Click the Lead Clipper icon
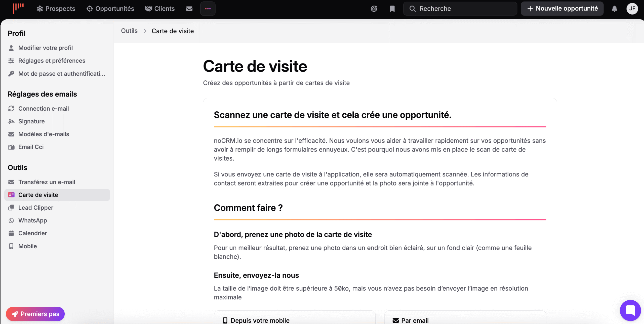Image resolution: width=644 pixels, height=324 pixels. point(11,208)
